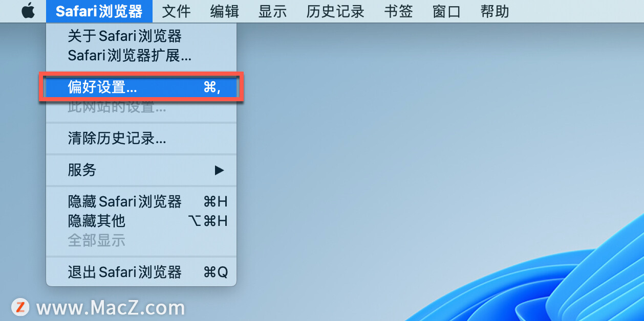Image resolution: width=644 pixels, height=321 pixels.
Task: Select 关于 Safari浏览器 menu item
Action: point(141,36)
